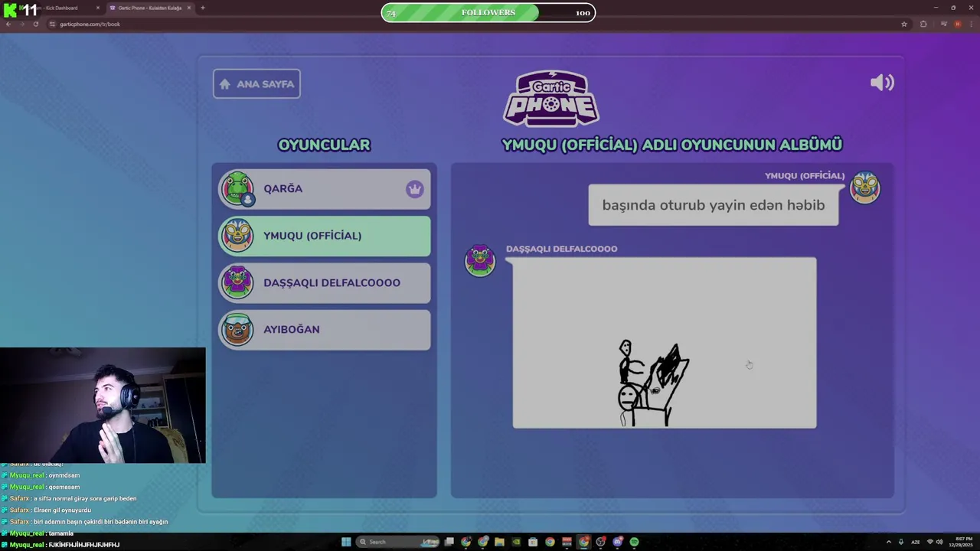Open the media control icon in browser toolbar
The image size is (980, 551).
coord(943,24)
